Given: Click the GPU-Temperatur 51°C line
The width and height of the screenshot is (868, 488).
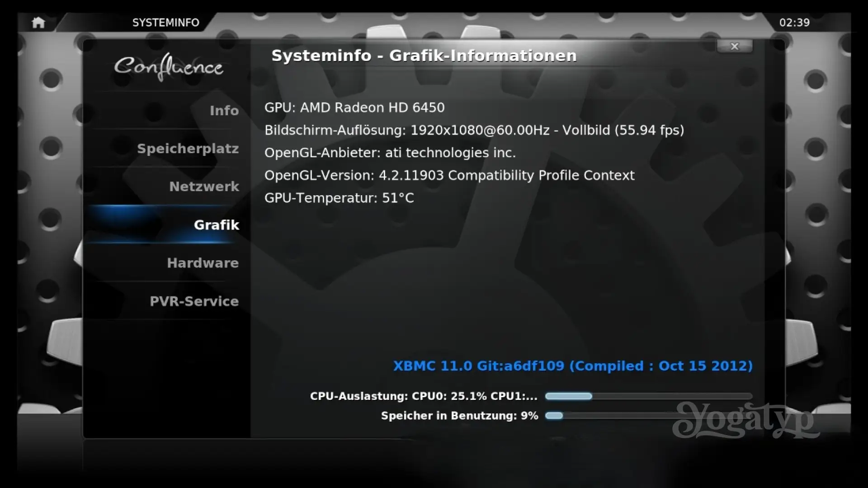Looking at the screenshot, I should pos(339,198).
